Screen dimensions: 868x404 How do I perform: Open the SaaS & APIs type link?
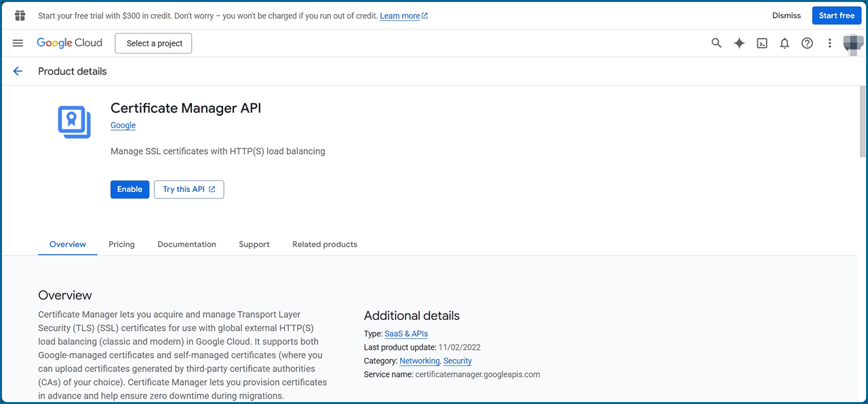(x=406, y=334)
